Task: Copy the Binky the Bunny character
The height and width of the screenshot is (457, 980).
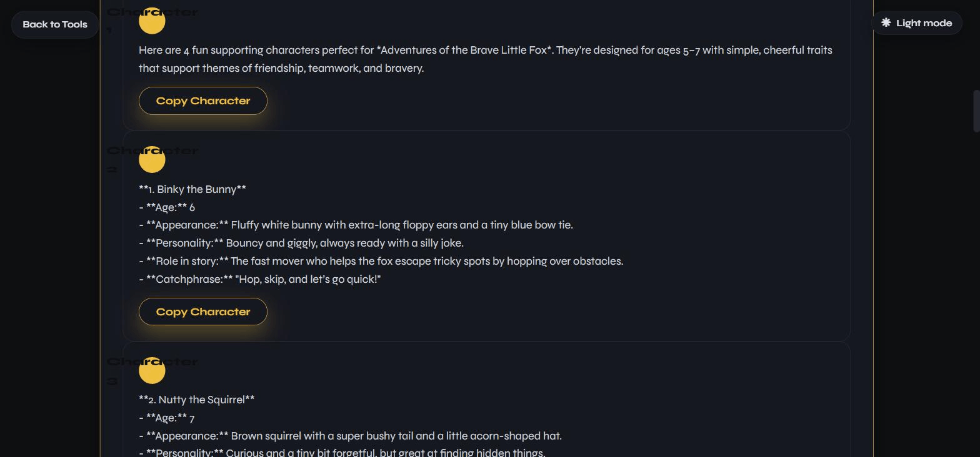Action: coord(203,312)
